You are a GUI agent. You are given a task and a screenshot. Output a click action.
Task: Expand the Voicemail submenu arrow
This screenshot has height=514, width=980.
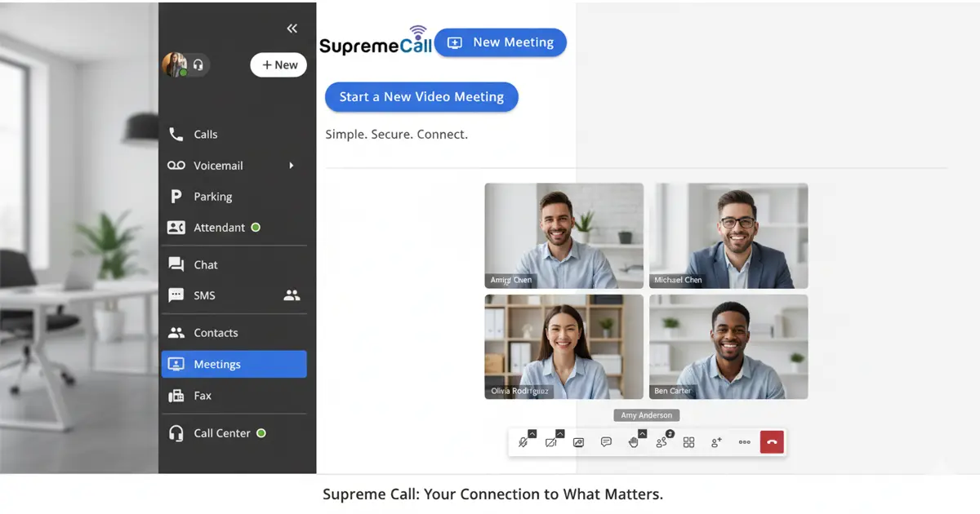292,166
